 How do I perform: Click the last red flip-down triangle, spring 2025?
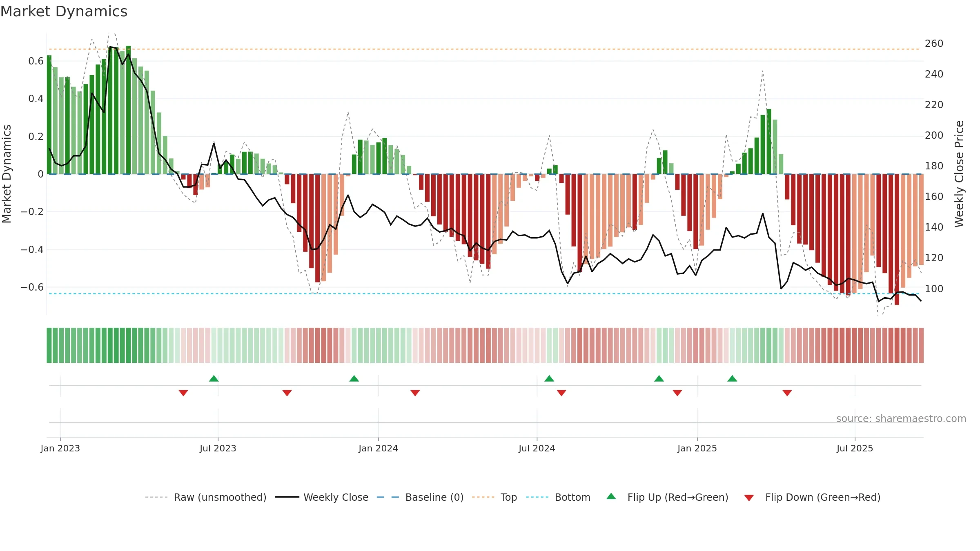pos(787,393)
